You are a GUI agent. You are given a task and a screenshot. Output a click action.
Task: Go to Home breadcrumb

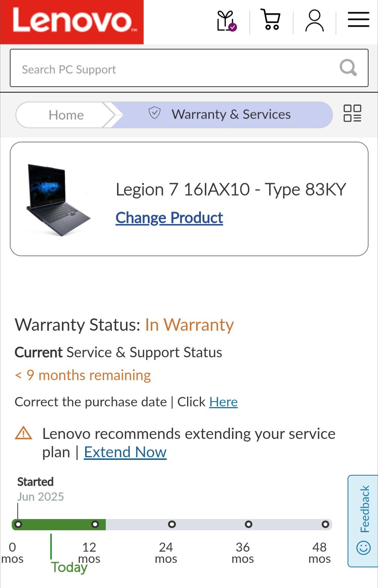point(66,115)
